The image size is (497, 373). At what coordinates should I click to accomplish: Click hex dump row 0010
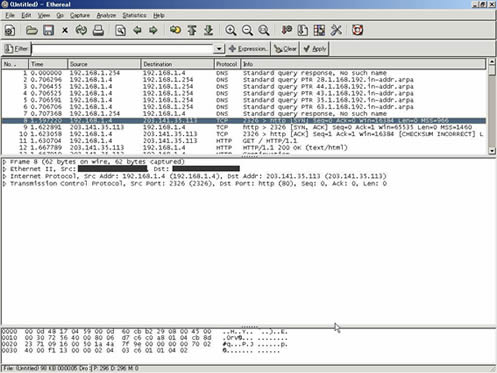point(145,338)
